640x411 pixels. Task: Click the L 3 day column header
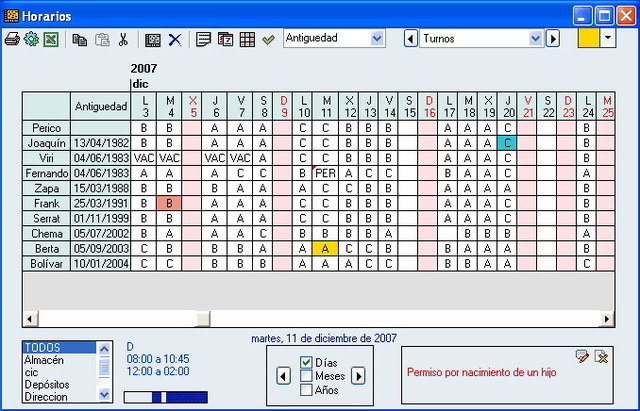[144, 107]
